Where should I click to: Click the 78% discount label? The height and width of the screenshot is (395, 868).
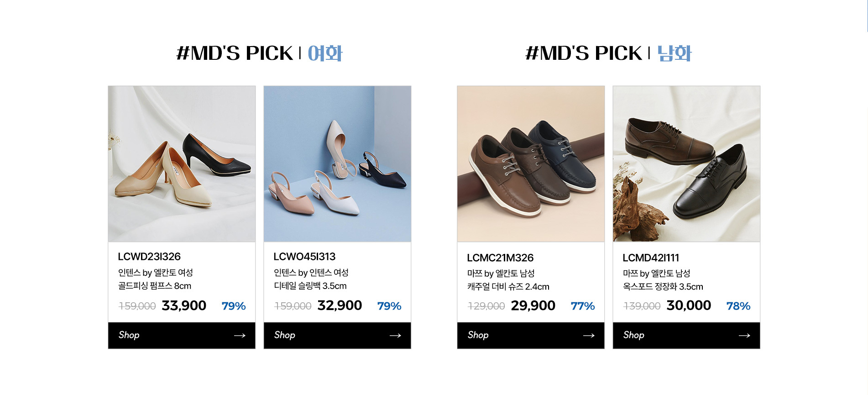[x=738, y=306]
